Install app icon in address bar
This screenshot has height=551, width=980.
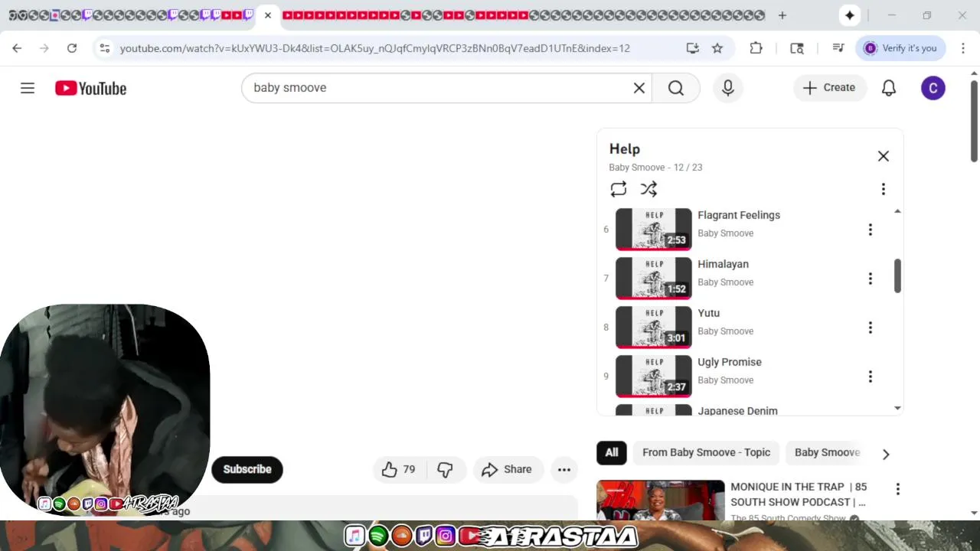coord(692,48)
